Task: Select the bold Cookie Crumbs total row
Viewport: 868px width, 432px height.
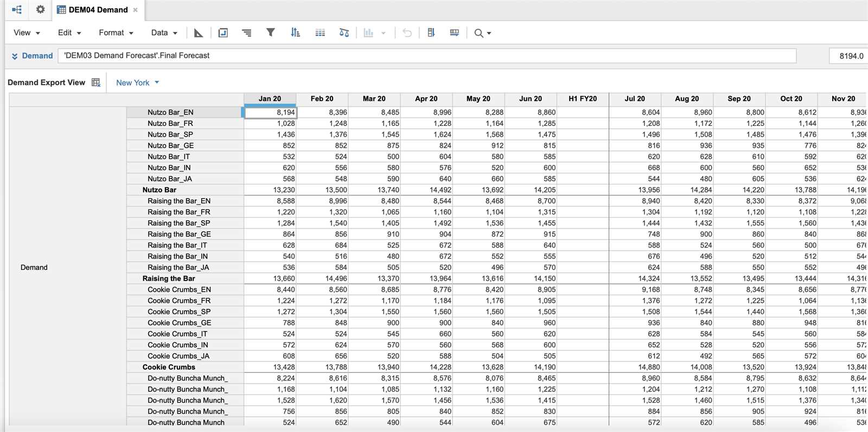Action: (185, 367)
